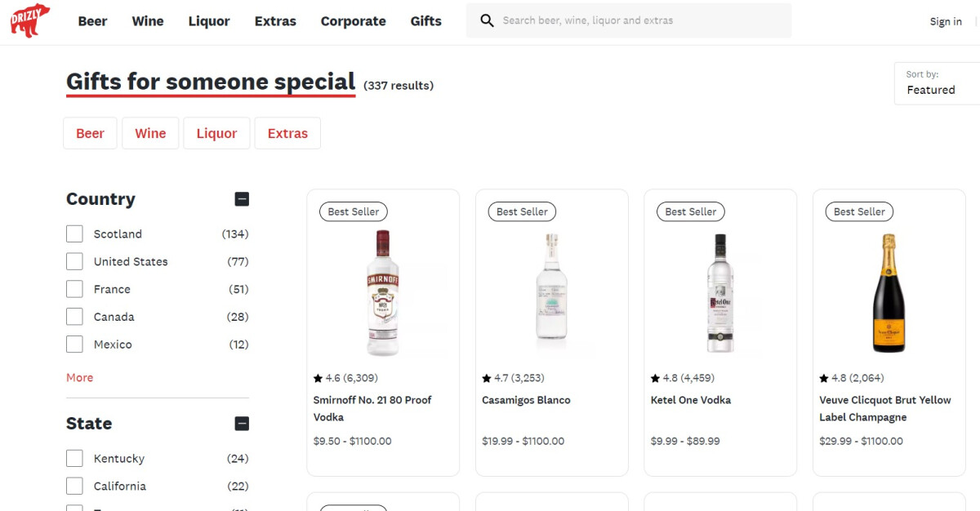Click the Drizly bear logo
This screenshot has width=980, height=511.
point(30,20)
